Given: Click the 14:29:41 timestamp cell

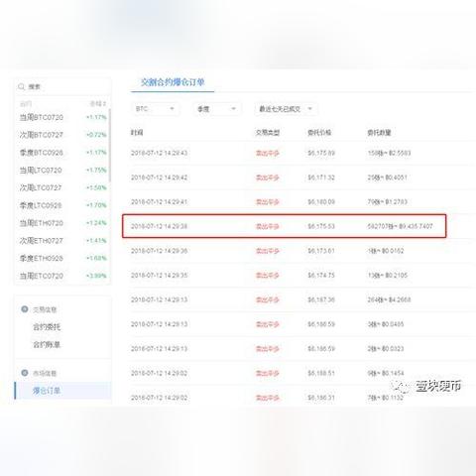Looking at the screenshot, I should (x=159, y=202).
